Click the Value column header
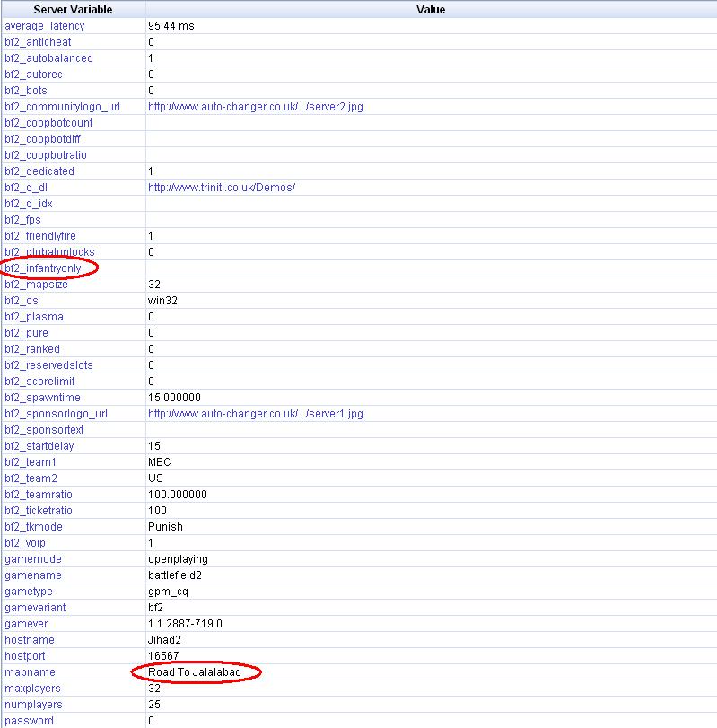 pyautogui.click(x=431, y=10)
